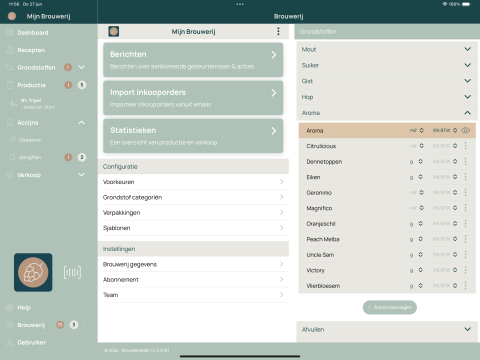The height and width of the screenshot is (360, 480).
Task: Open the Berichten card
Action: point(193,60)
